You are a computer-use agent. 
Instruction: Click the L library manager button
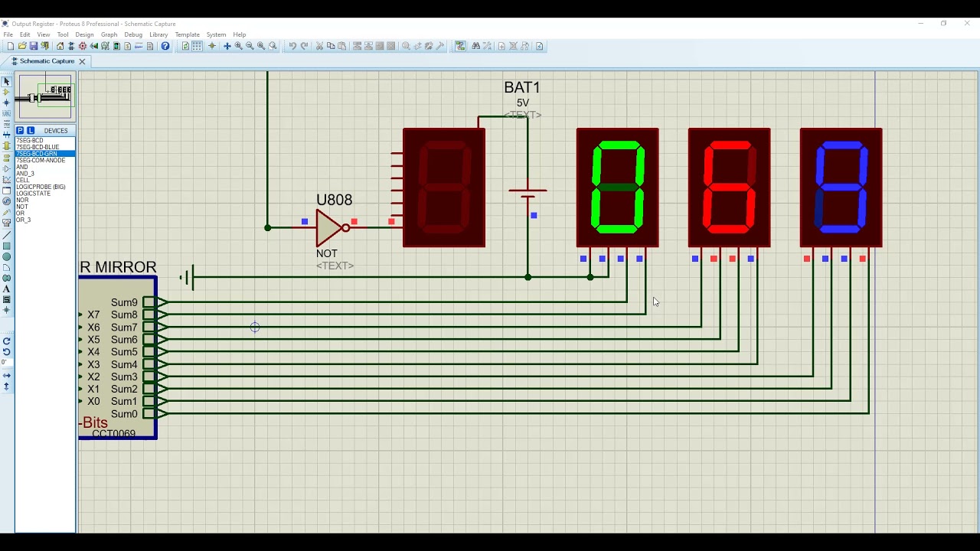pyautogui.click(x=31, y=131)
